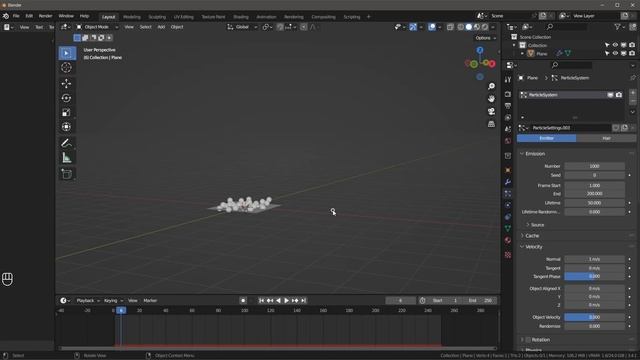Hide Plane with eye icon in outliner
The height and width of the screenshot is (360, 640).
(x=615, y=53)
